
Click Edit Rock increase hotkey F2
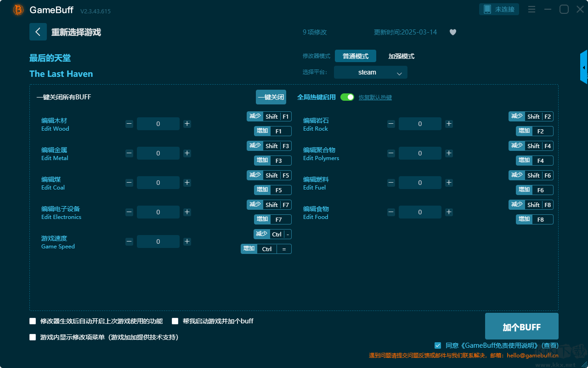[535, 131]
